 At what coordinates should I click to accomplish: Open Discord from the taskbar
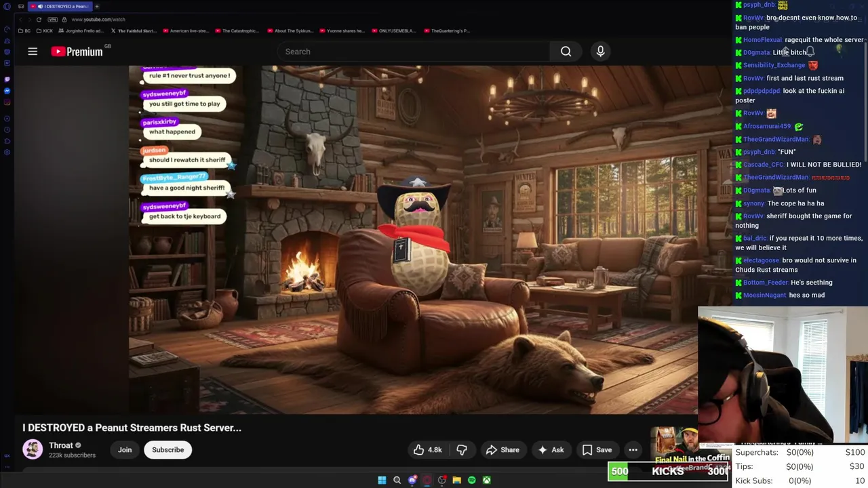[x=412, y=480]
